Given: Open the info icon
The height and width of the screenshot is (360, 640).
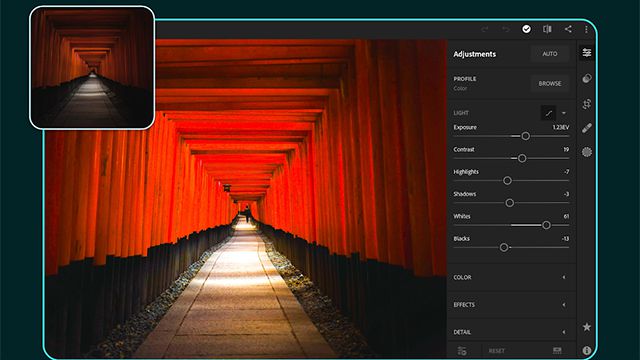Looking at the screenshot, I should (x=587, y=350).
